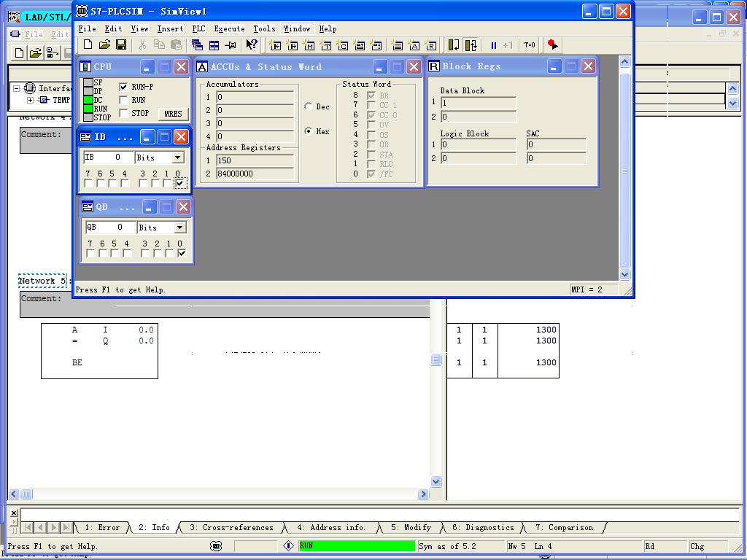The height and width of the screenshot is (560, 747).
Task: Toggle bit 7 checkbox in IB panel
Action: [x=88, y=183]
